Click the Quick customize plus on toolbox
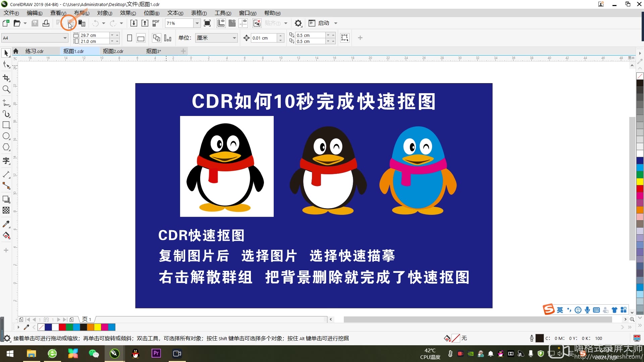 (6, 250)
